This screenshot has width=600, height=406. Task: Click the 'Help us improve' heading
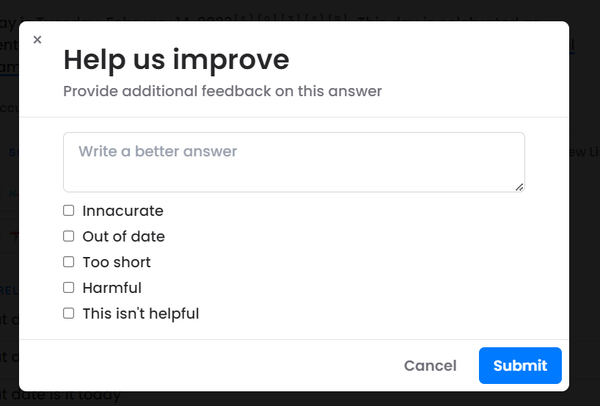[176, 59]
